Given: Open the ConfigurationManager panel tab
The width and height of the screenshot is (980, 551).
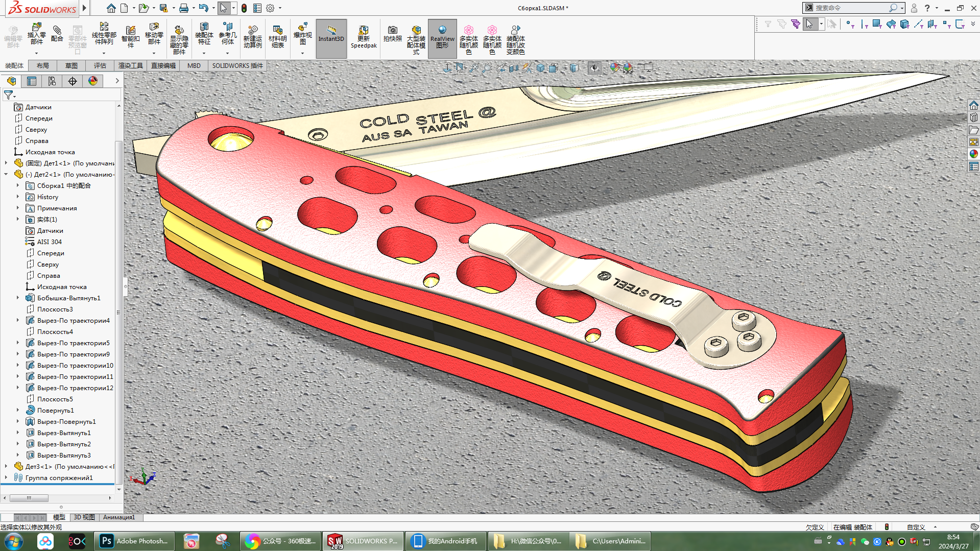Looking at the screenshot, I should [x=52, y=81].
